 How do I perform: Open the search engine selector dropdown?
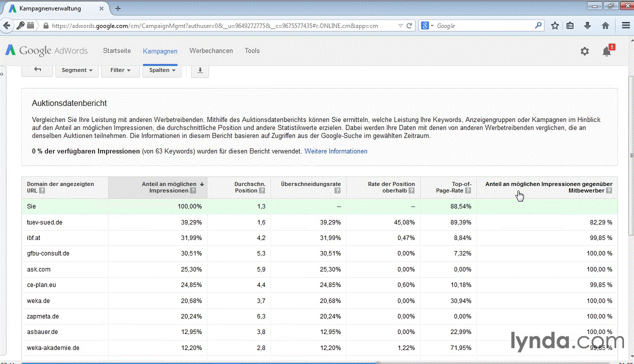click(x=427, y=25)
